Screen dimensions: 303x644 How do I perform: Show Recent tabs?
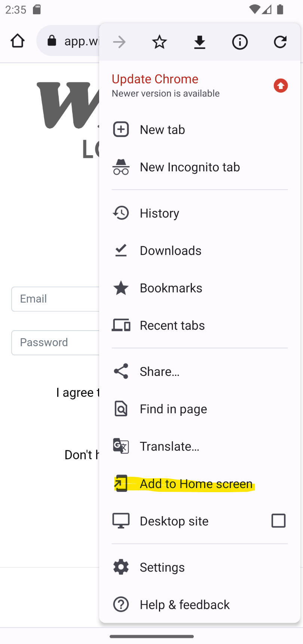(200, 325)
